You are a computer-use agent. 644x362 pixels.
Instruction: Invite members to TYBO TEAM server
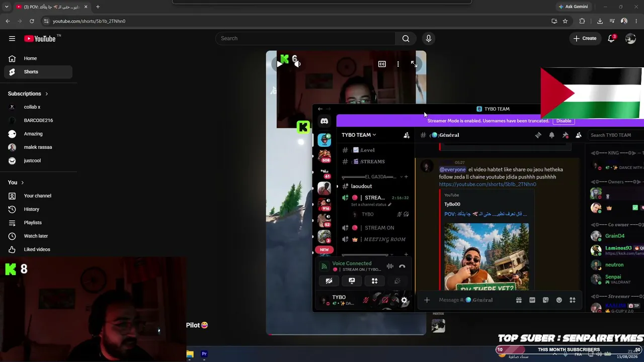point(407,135)
